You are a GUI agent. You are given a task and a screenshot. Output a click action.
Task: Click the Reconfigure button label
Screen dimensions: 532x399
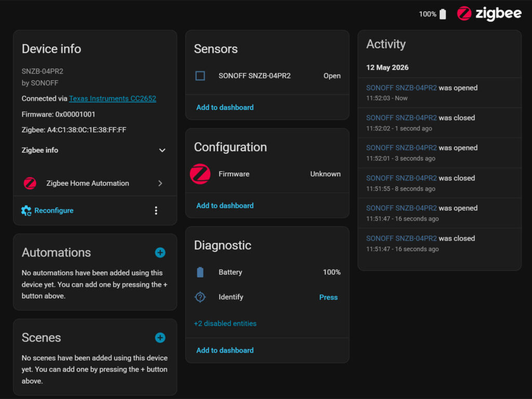pos(54,210)
